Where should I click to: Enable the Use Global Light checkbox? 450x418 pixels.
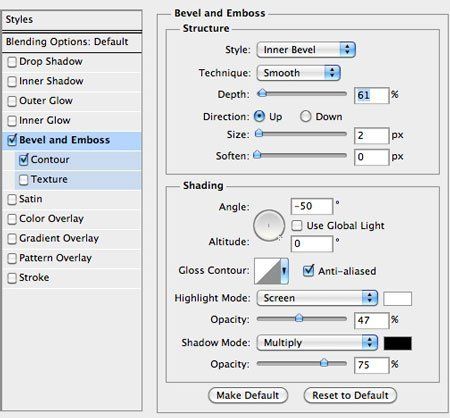pyautogui.click(x=297, y=226)
